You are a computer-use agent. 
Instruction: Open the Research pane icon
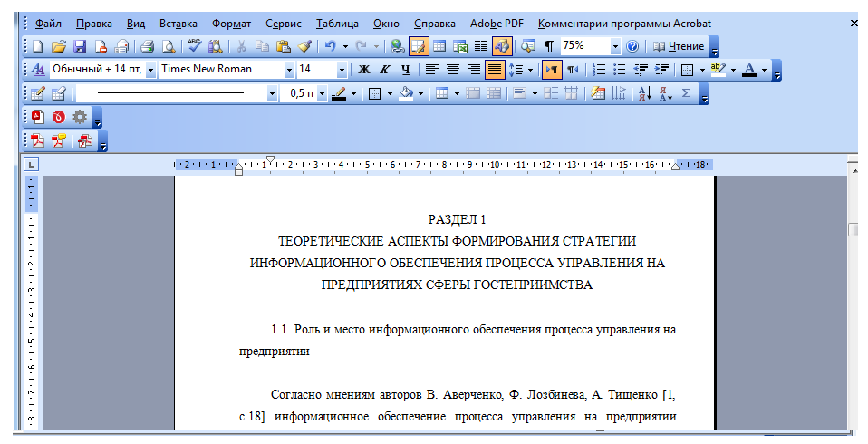tap(216, 46)
